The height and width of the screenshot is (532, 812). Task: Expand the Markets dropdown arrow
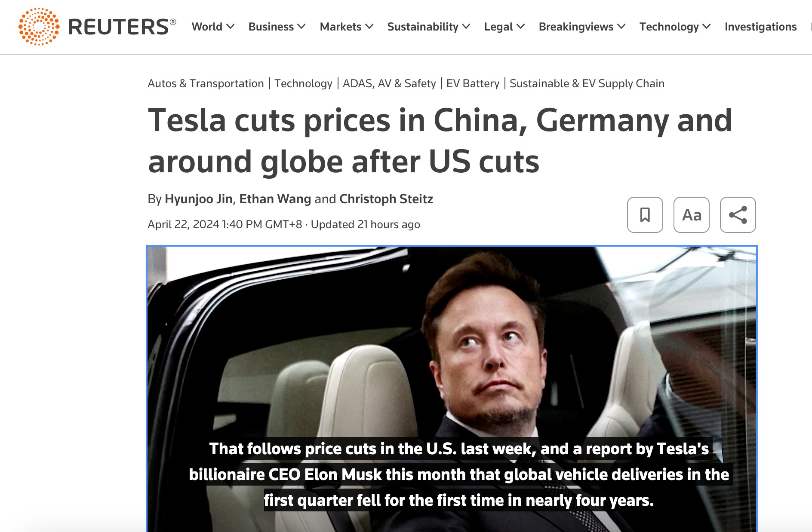(x=369, y=27)
